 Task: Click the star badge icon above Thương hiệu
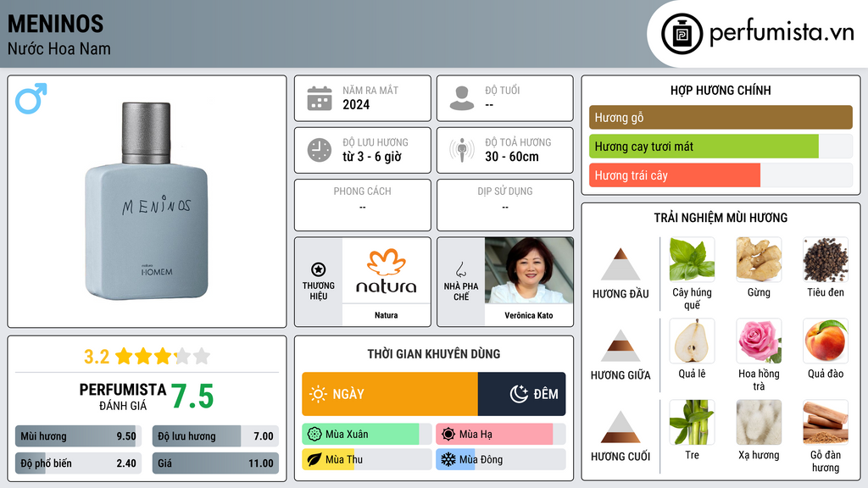click(319, 269)
